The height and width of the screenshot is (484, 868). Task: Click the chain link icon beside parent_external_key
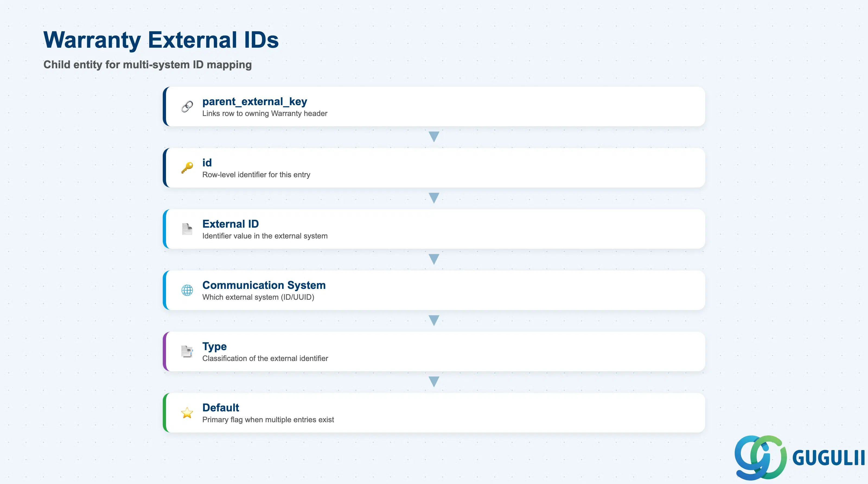point(187,107)
